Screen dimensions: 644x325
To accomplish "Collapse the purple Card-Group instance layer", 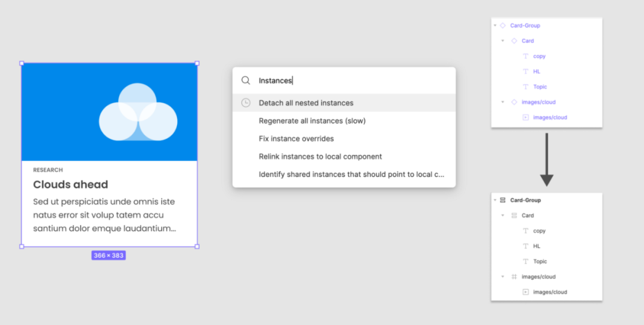I will (495, 26).
